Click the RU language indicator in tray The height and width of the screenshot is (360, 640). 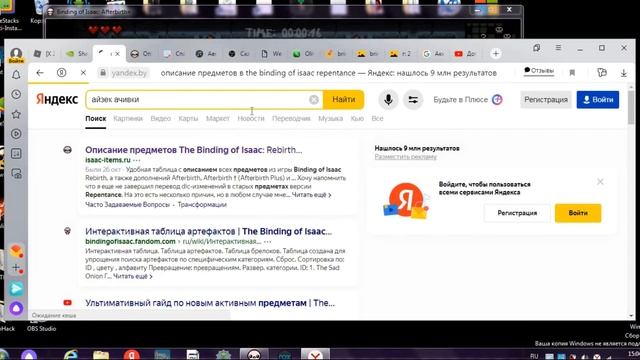534,356
